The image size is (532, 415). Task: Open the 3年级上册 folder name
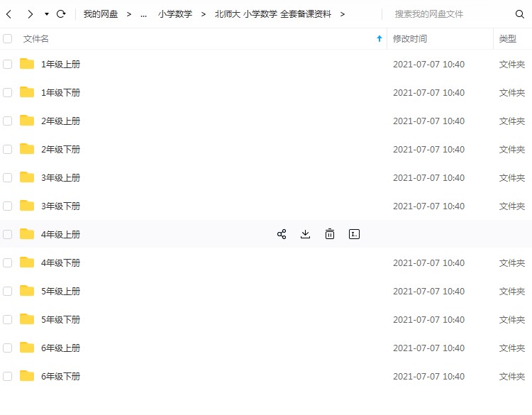[x=61, y=177]
